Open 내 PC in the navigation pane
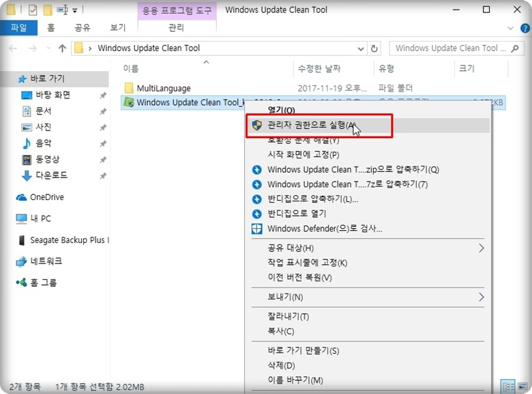 [x=40, y=219]
